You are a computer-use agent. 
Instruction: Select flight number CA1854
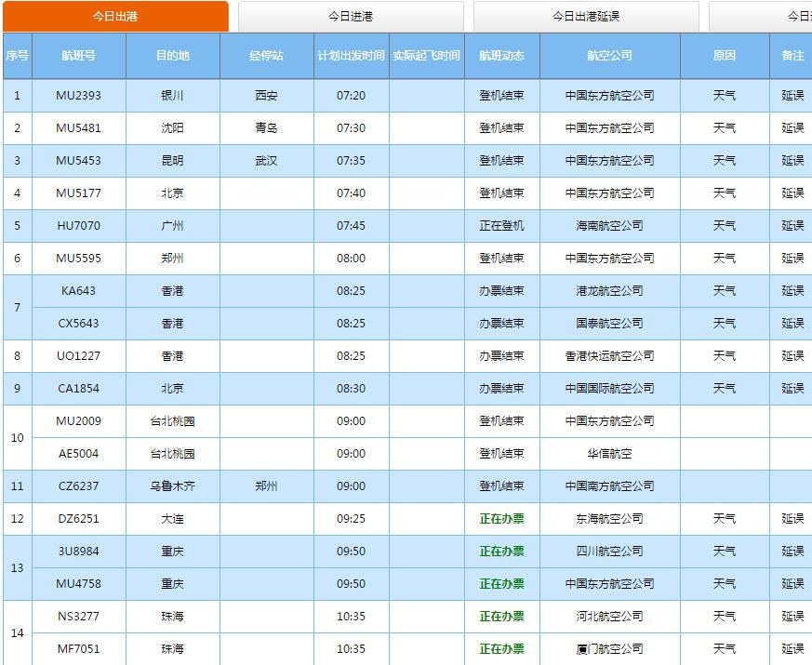[x=79, y=389]
